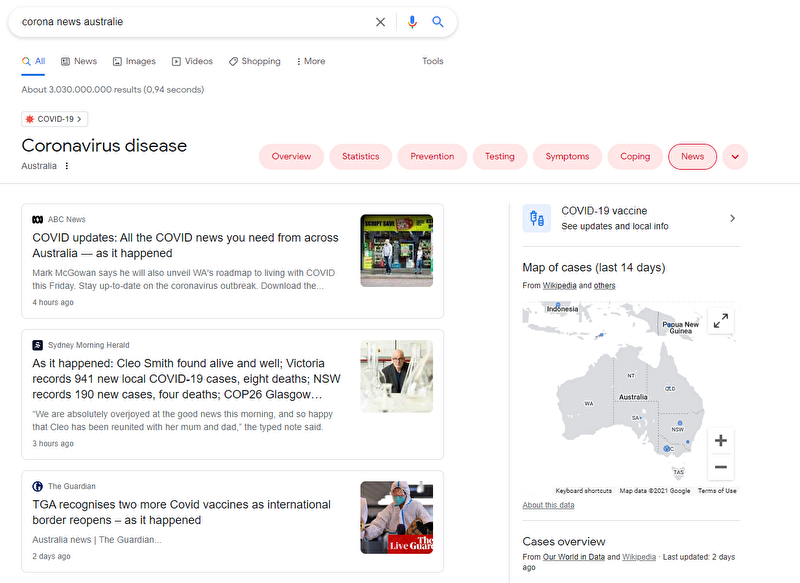Zoom in on the cases map

[x=721, y=441]
